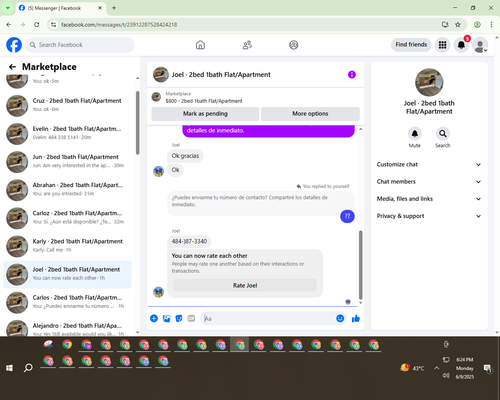Open the $800 Marketplace listing link

point(204,101)
